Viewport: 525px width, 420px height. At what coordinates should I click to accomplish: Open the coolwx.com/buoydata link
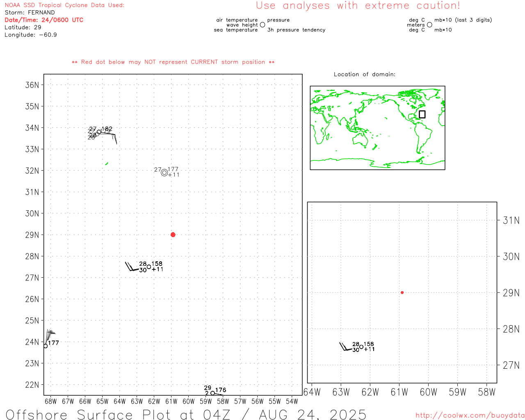470,415
